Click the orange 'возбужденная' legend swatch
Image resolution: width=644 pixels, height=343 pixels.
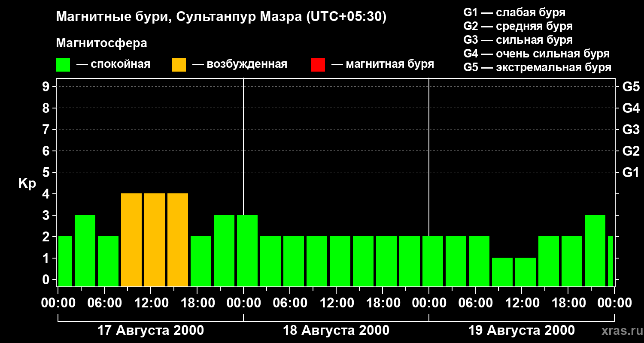click(x=179, y=65)
